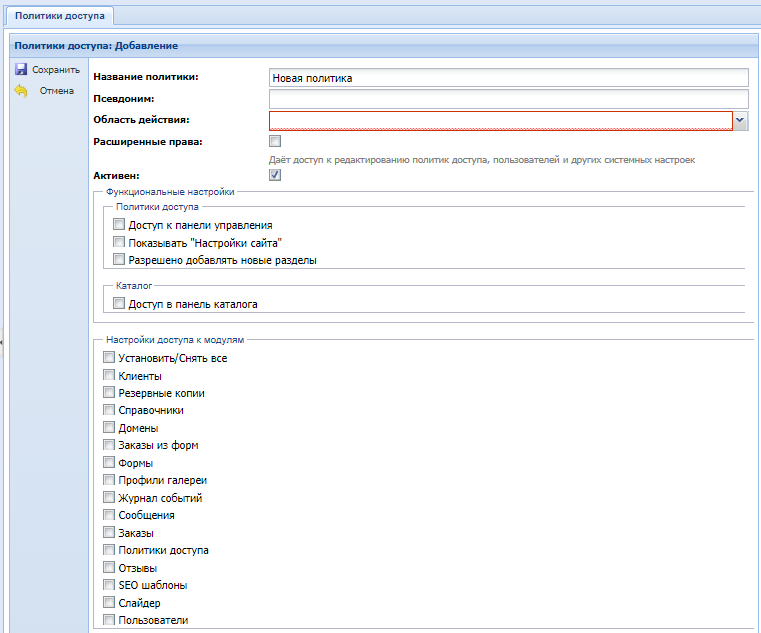Image resolution: width=761 pixels, height=633 pixels.
Task: Open the Область действия dropdown arrow
Action: [741, 120]
